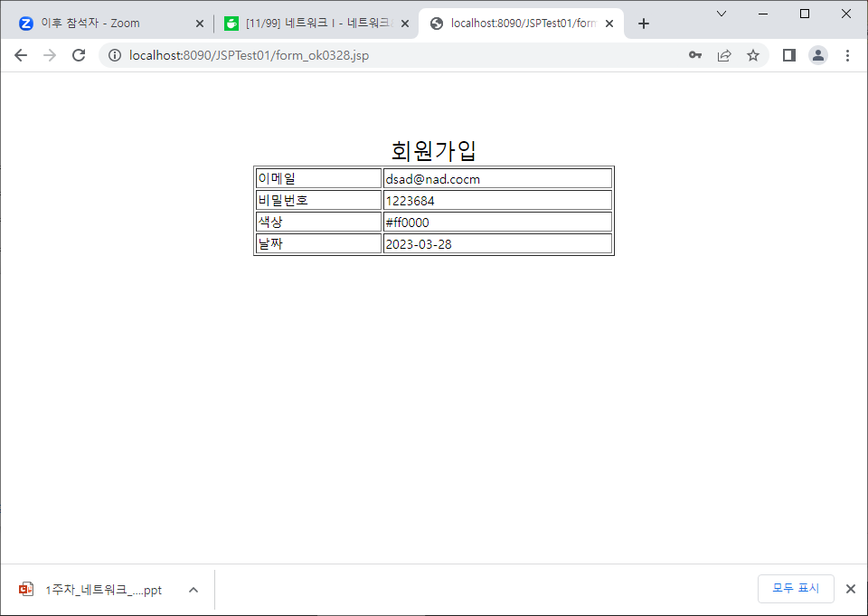Close the localhost:8090 tab
The height and width of the screenshot is (616, 868).
609,24
